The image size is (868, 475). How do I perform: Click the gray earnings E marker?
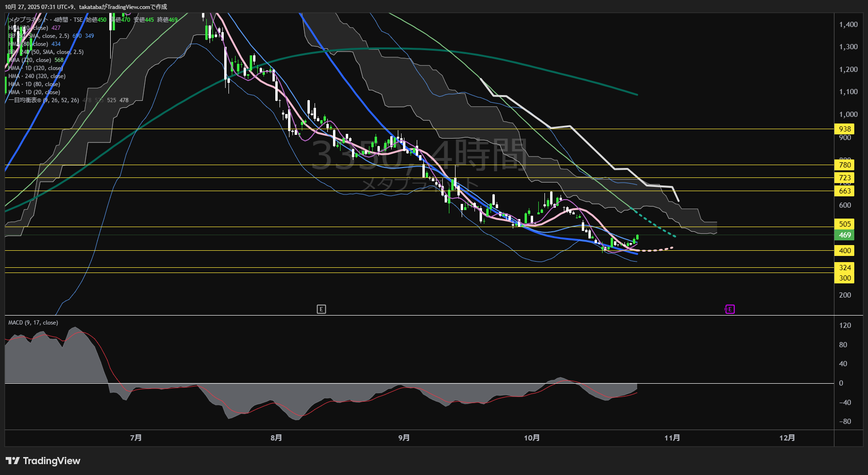pyautogui.click(x=321, y=309)
